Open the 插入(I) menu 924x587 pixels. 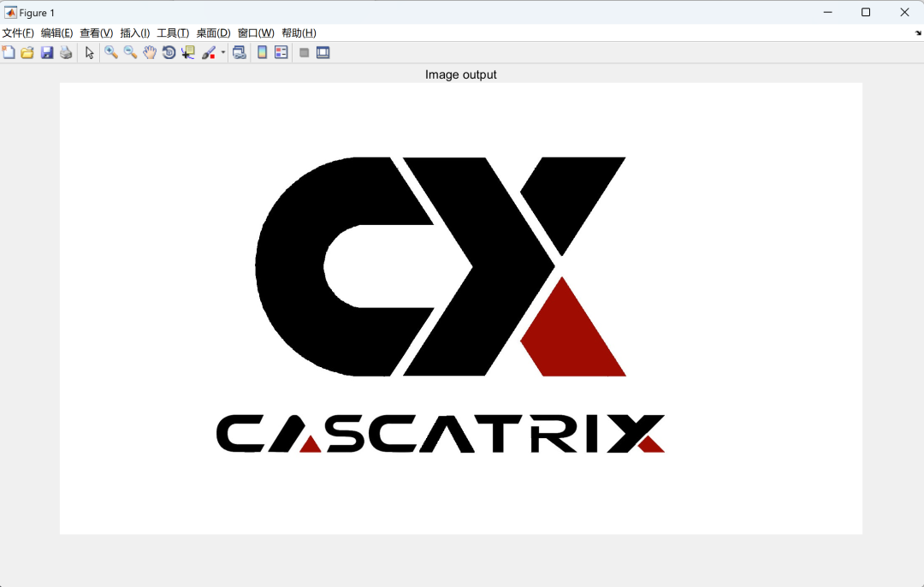(135, 33)
